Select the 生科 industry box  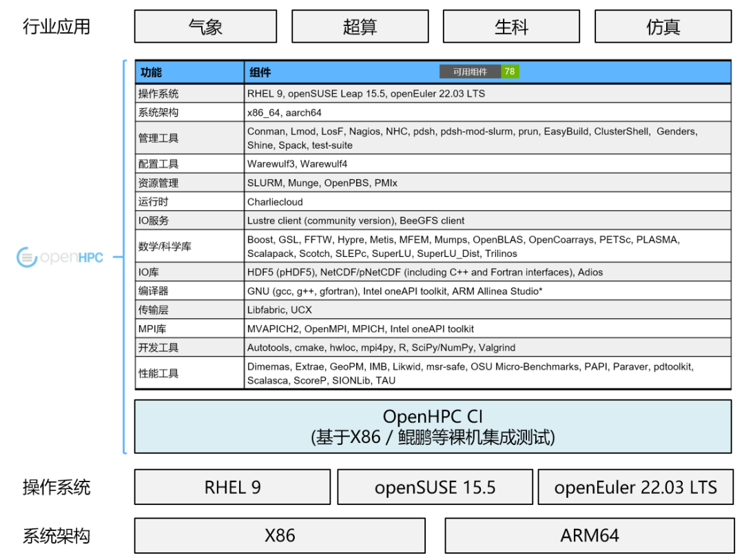coord(511,27)
